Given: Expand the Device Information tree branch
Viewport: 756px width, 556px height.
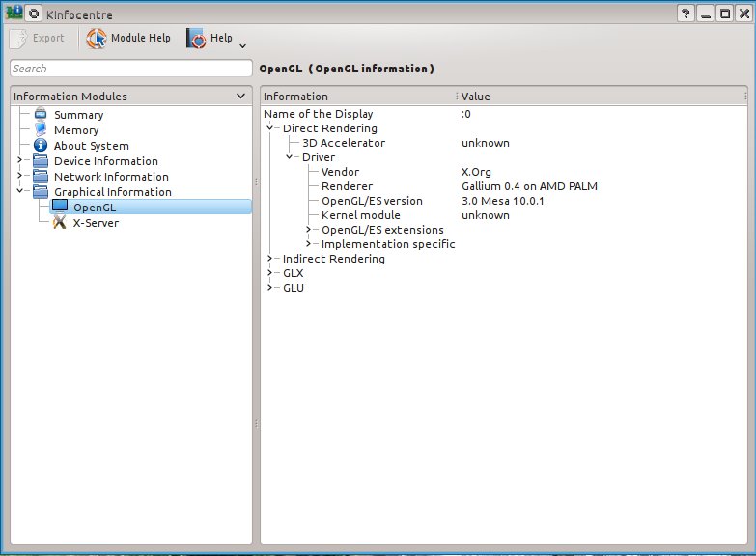Looking at the screenshot, I should (19, 161).
